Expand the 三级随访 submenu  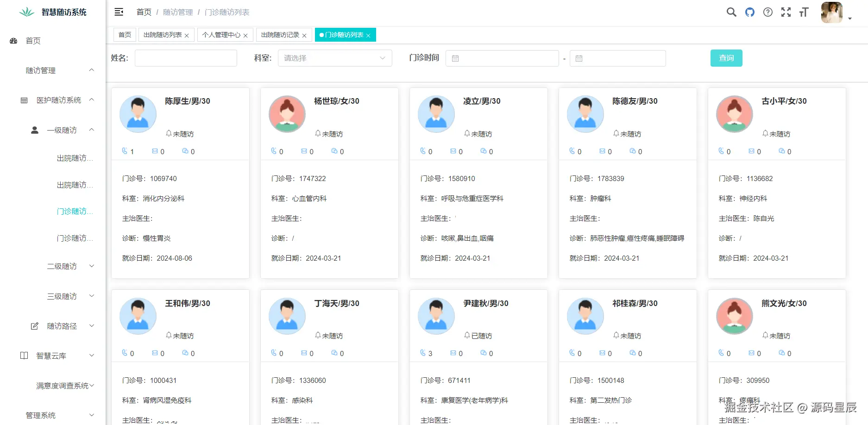tap(53, 296)
